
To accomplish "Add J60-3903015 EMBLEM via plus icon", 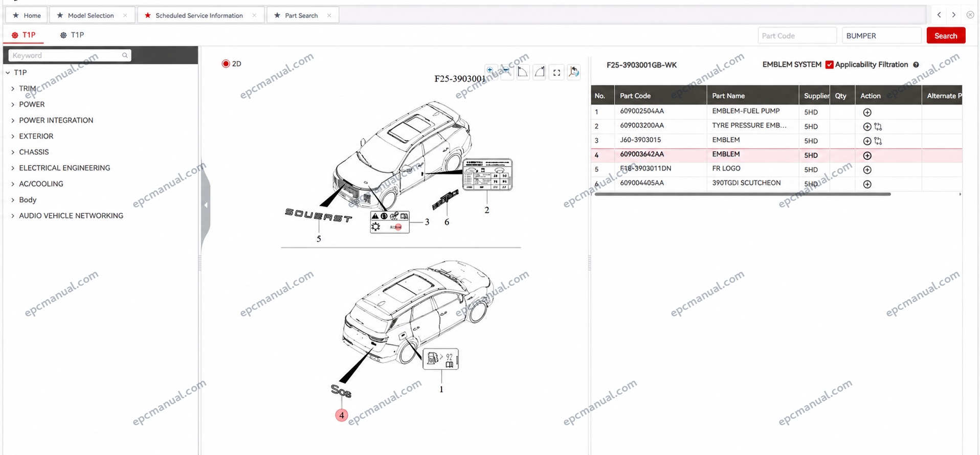I will (867, 141).
